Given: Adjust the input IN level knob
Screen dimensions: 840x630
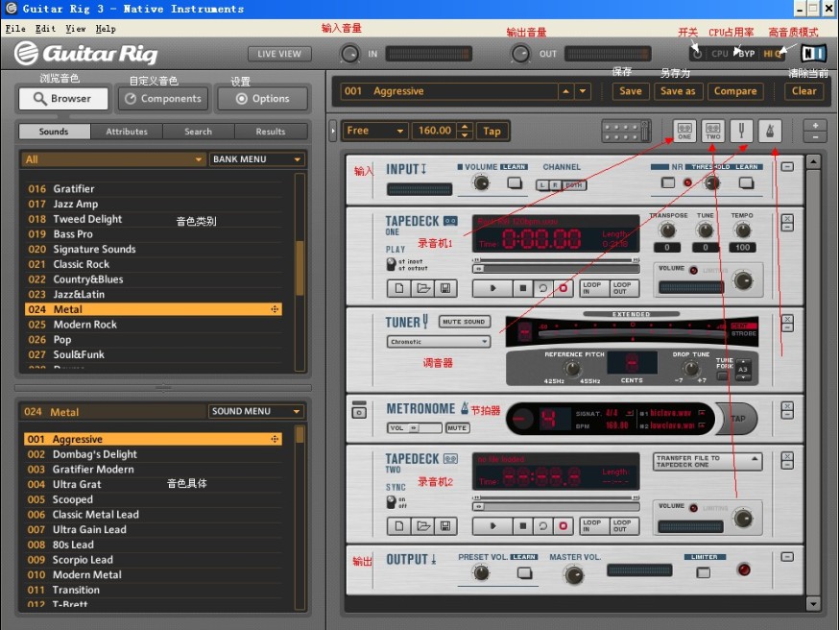Looking at the screenshot, I should click(x=349, y=54).
